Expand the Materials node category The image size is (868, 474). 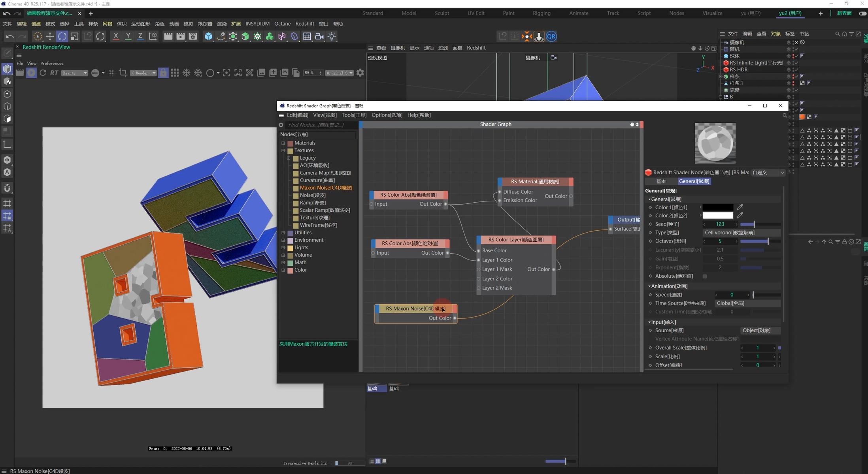coord(283,143)
